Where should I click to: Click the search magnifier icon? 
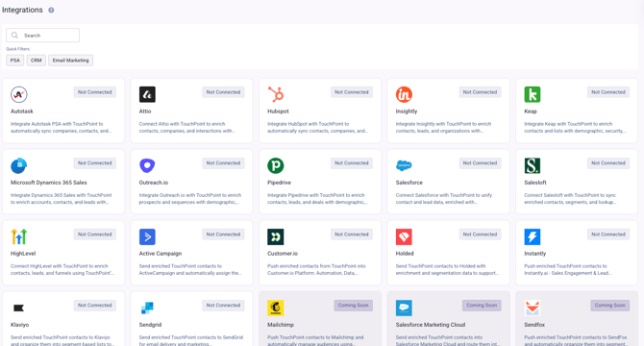pos(14,36)
